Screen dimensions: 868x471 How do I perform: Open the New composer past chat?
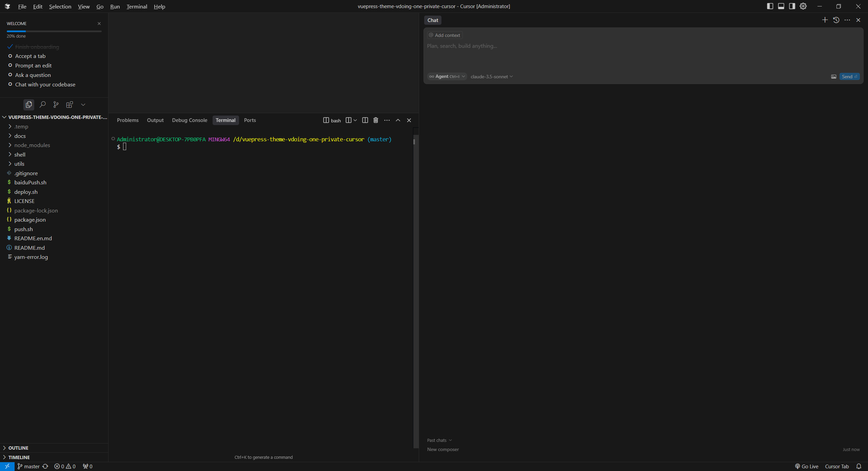coord(643,449)
